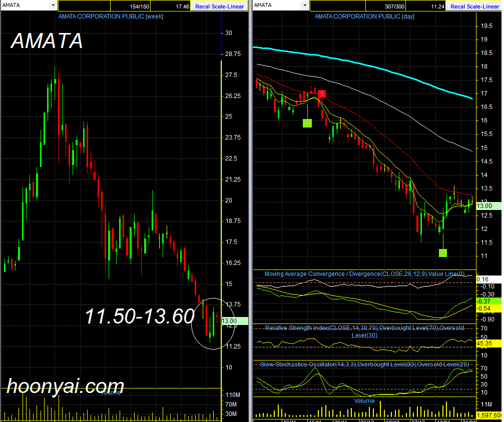
Task: Click the green -0.37 MACD value tag
Action: pyautogui.click(x=488, y=301)
